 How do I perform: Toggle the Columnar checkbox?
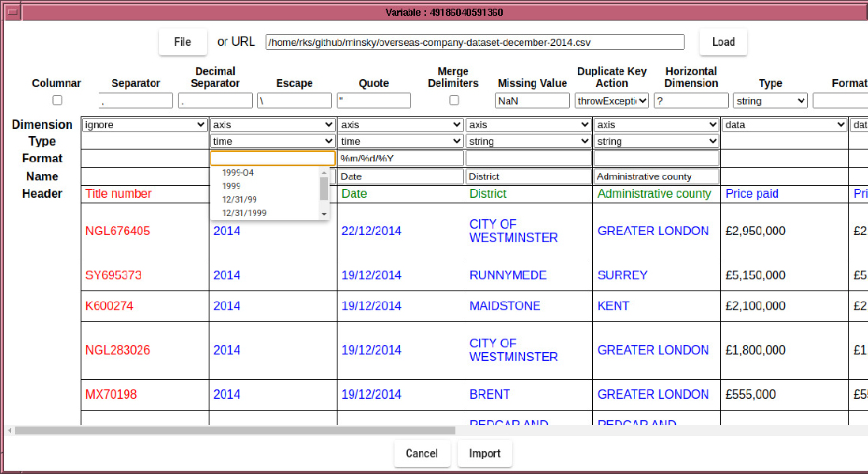tap(57, 100)
